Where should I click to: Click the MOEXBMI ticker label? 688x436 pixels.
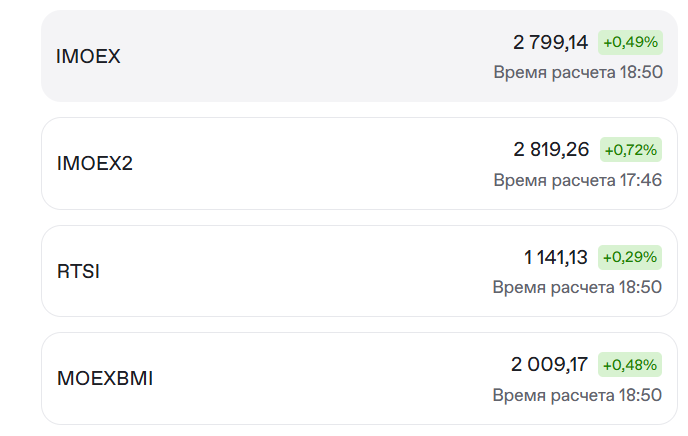pos(105,379)
